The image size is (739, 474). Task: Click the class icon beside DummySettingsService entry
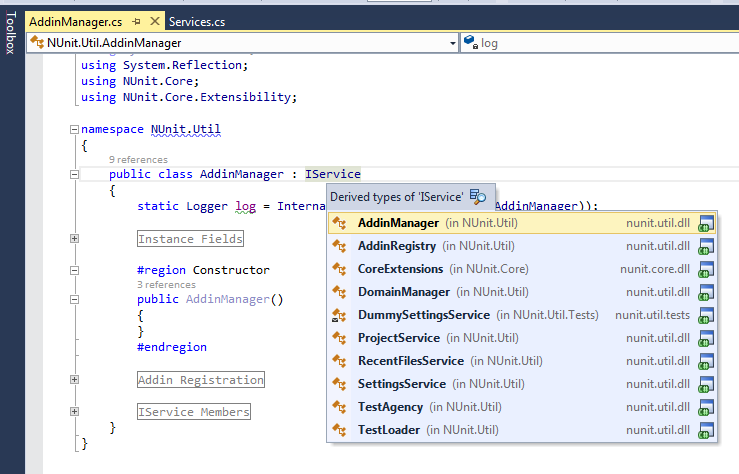339,315
